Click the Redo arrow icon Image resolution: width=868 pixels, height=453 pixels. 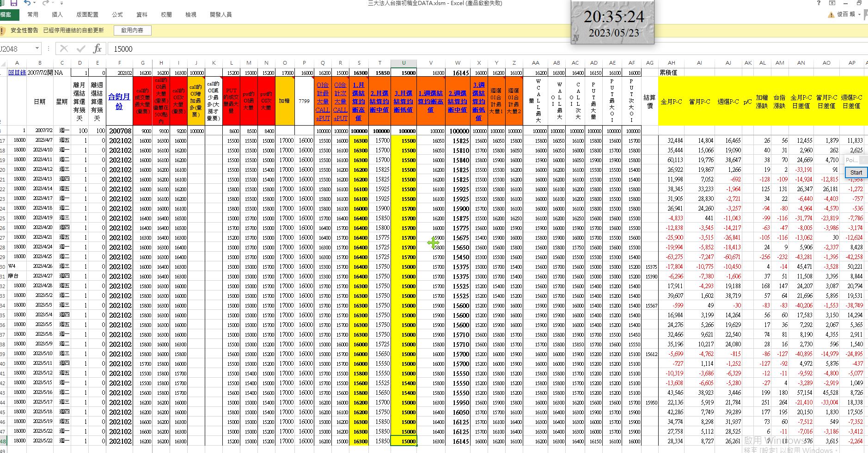(45, 3)
